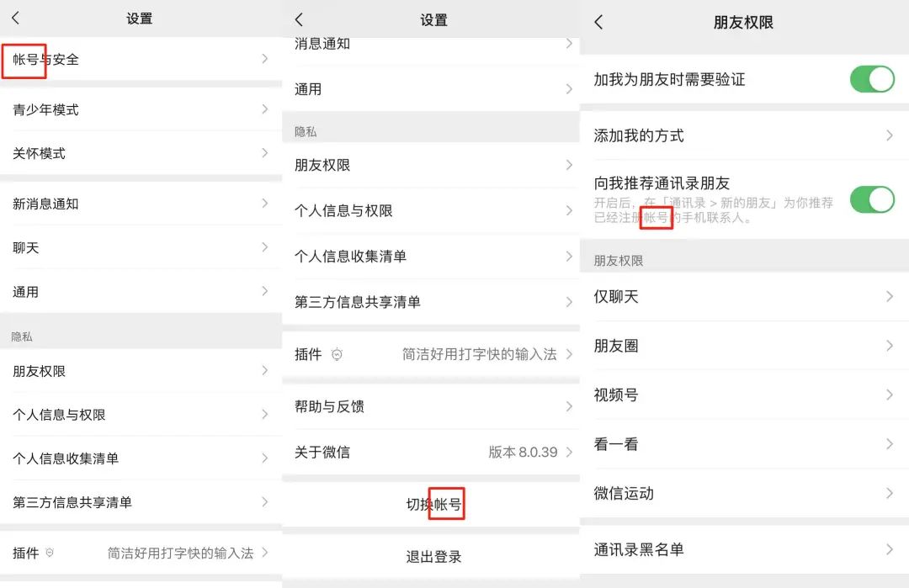This screenshot has height=588, width=909.
Task: Open chevron on 微信运动 row
Action: click(890, 493)
